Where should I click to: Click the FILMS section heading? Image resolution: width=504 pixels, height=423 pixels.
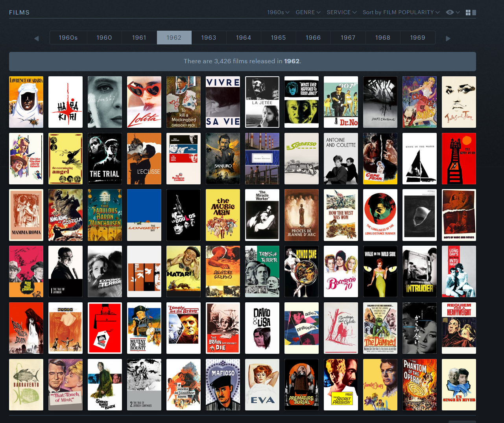click(x=19, y=13)
